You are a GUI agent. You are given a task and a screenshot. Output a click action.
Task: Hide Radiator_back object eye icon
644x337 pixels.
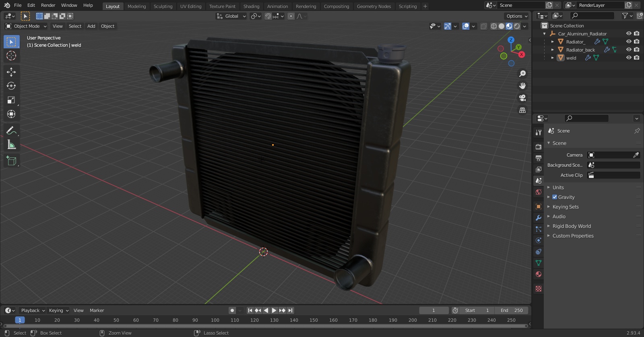click(629, 50)
